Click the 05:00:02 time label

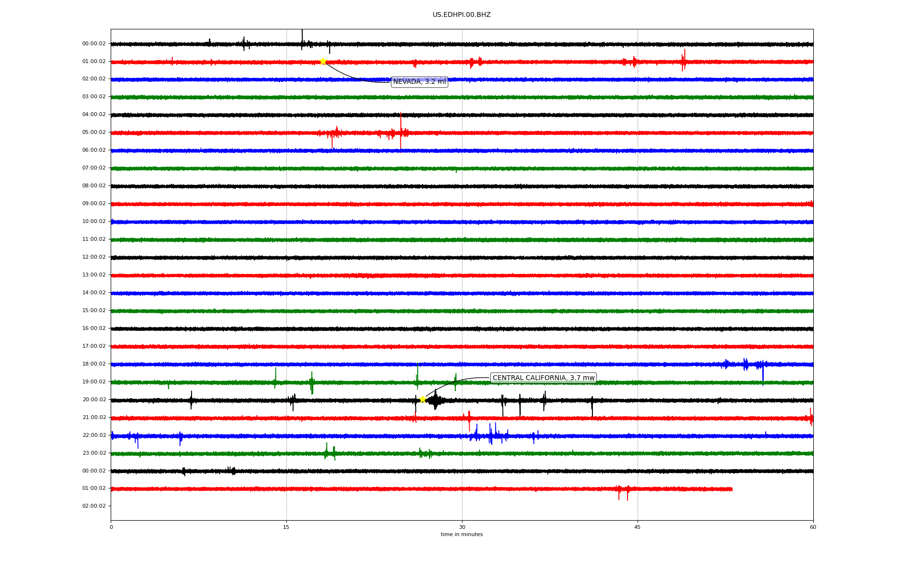pyautogui.click(x=94, y=132)
